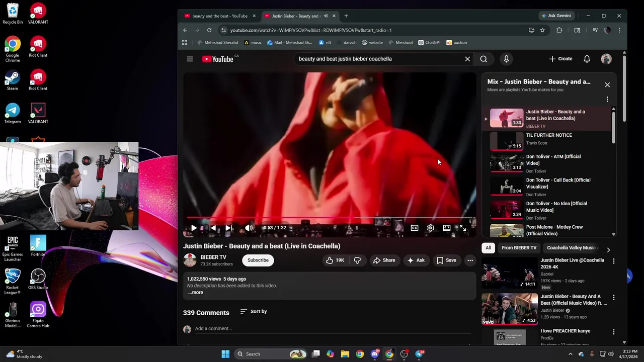Click Ask Gemini in the Chrome title bar
The image size is (644, 362).
pos(556,16)
